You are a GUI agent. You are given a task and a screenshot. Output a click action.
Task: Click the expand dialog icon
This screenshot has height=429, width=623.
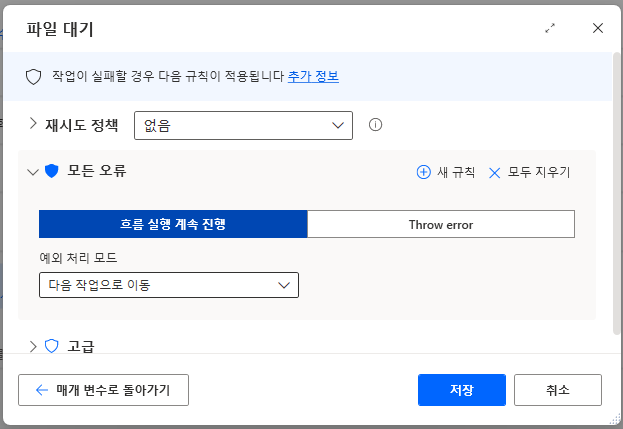pos(550,28)
